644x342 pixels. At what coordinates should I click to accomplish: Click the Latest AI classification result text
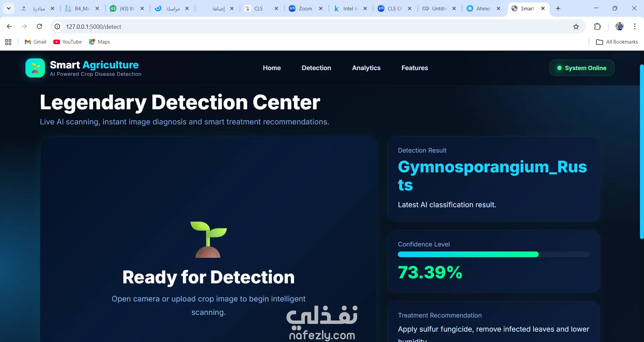(447, 205)
